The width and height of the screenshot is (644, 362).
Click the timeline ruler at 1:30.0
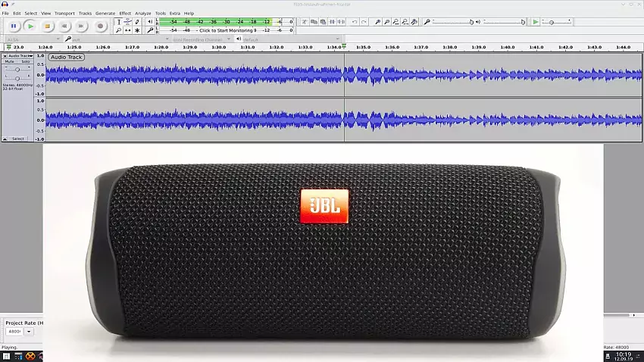(219, 47)
